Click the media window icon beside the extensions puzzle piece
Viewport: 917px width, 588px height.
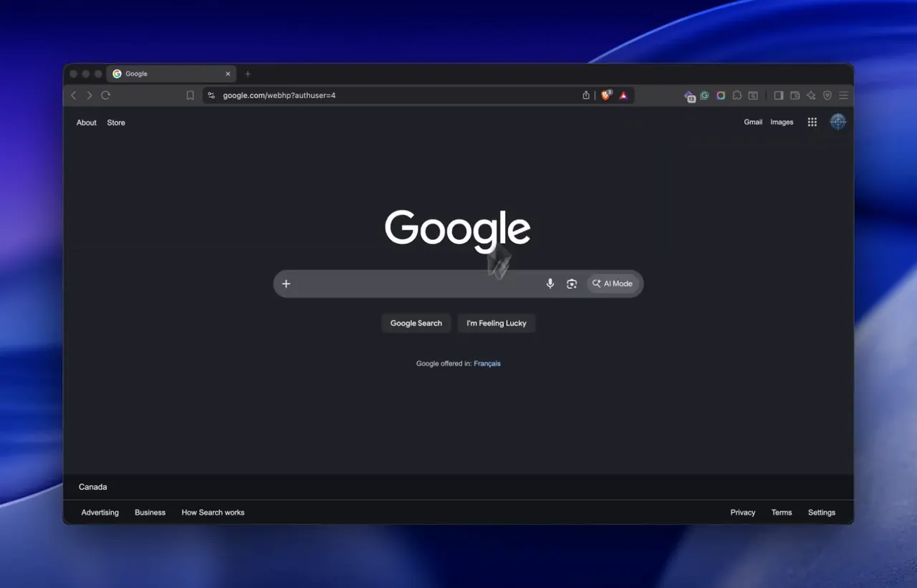tap(753, 95)
